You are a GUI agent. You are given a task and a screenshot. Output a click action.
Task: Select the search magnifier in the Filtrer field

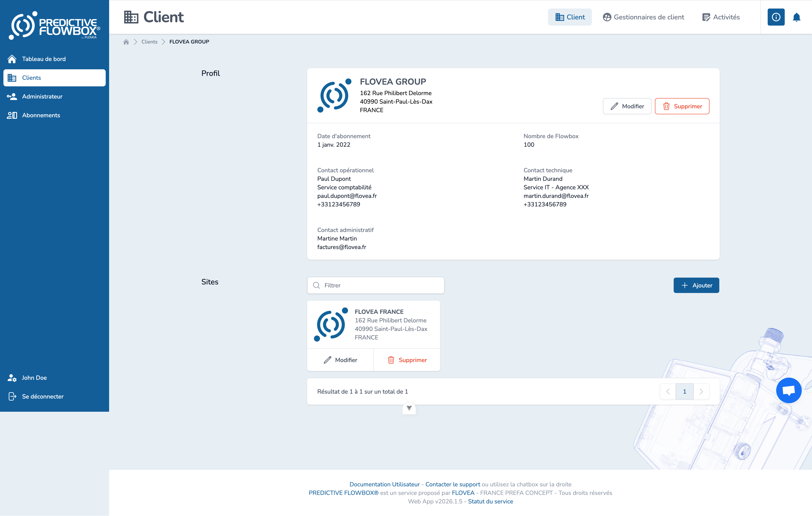tap(316, 285)
